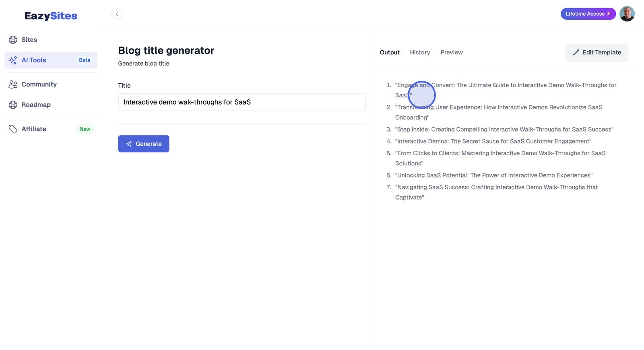Switch to the History tab
The image size is (644, 350).
[420, 52]
